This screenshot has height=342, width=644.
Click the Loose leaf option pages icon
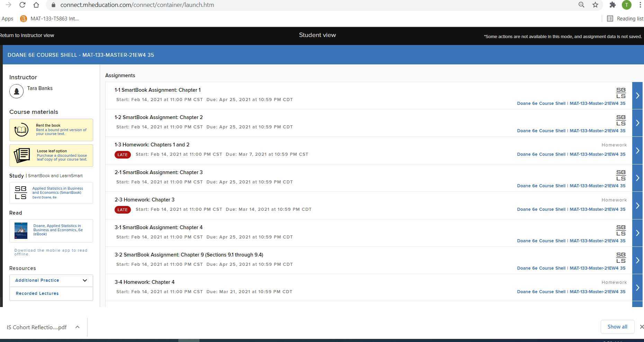[22, 155]
